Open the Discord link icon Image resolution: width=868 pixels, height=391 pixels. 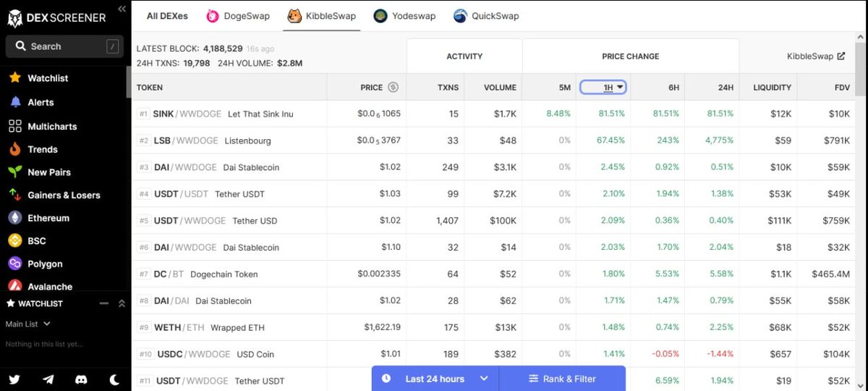click(x=81, y=379)
